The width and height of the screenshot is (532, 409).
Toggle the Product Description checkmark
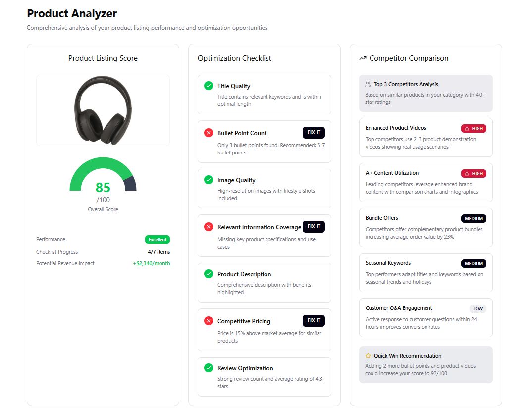point(208,274)
